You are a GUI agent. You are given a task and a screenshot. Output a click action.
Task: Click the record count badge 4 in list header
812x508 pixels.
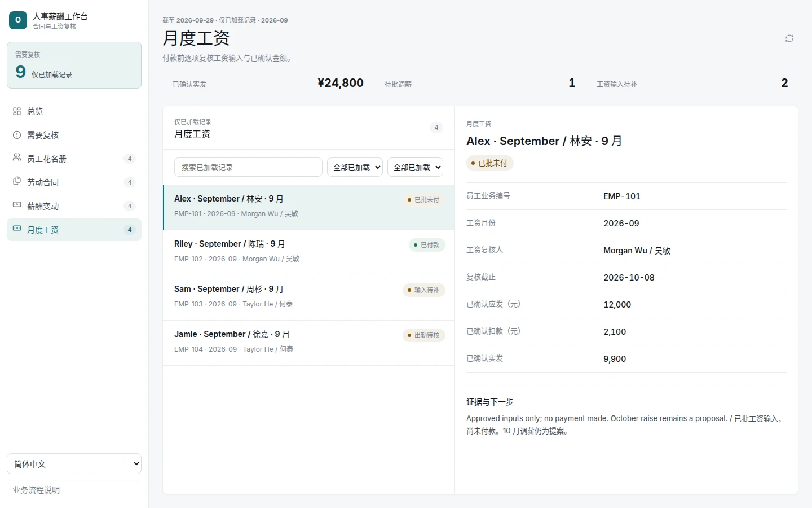point(436,128)
